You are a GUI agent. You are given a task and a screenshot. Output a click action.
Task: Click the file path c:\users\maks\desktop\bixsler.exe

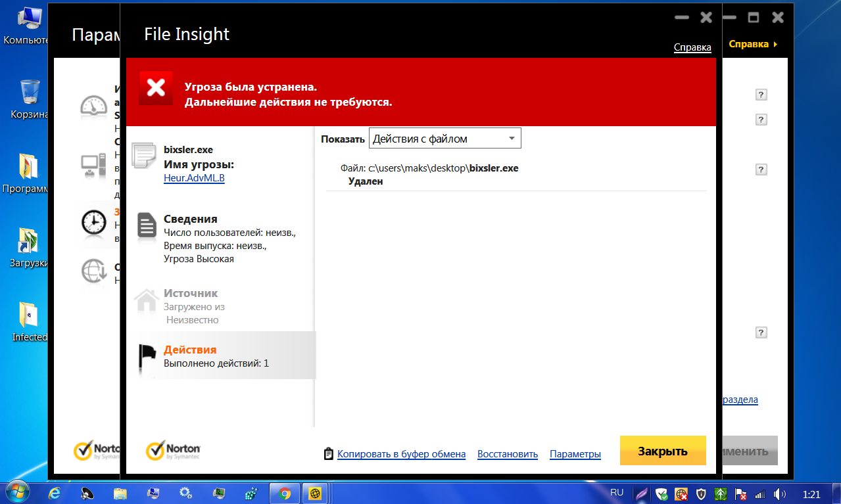point(443,168)
